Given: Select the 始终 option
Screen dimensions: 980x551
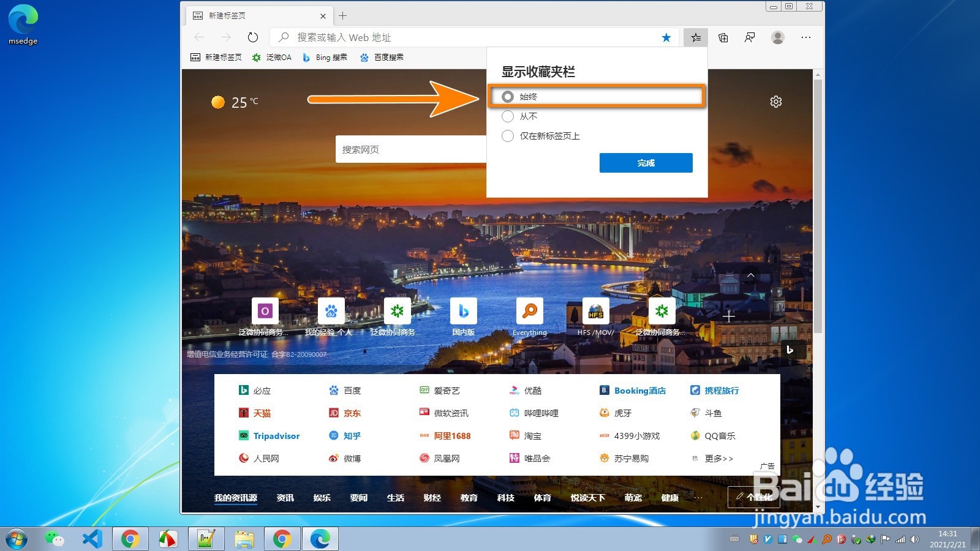Looking at the screenshot, I should coord(507,96).
